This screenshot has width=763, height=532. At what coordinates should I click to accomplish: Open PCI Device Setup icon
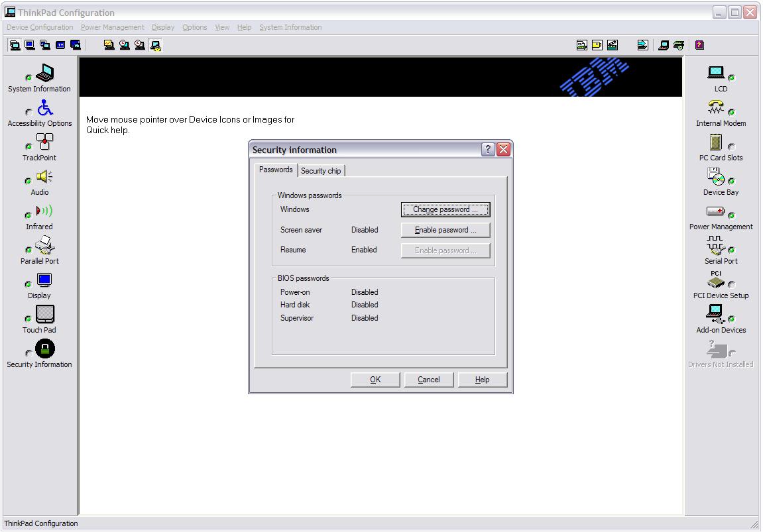(x=716, y=280)
